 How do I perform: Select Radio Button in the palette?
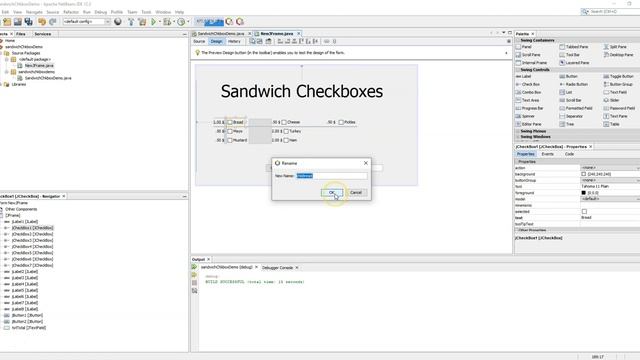573,84
